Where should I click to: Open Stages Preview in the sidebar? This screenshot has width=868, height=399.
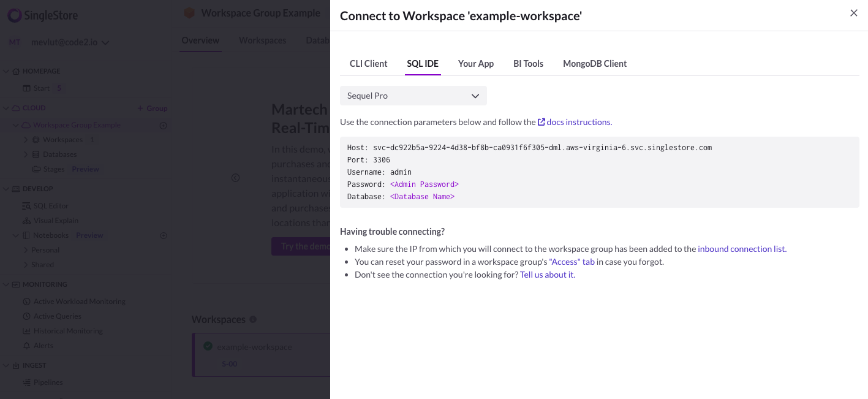[66, 169]
